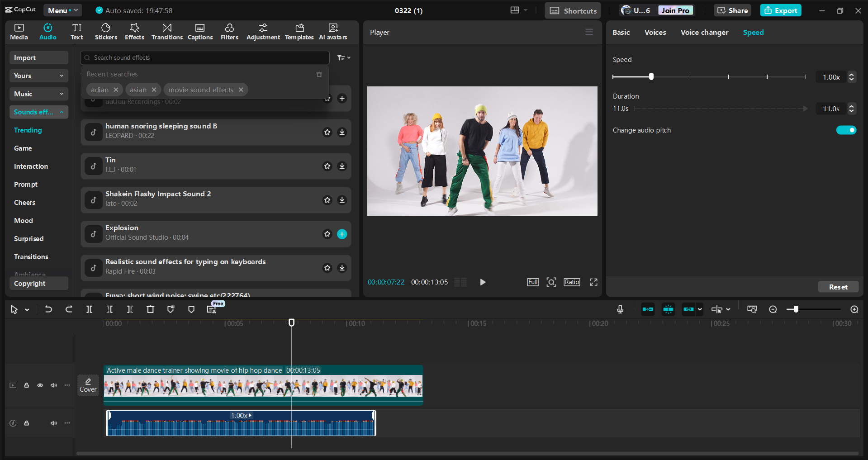Switch to the Basic tab in the right panel

[x=621, y=32]
